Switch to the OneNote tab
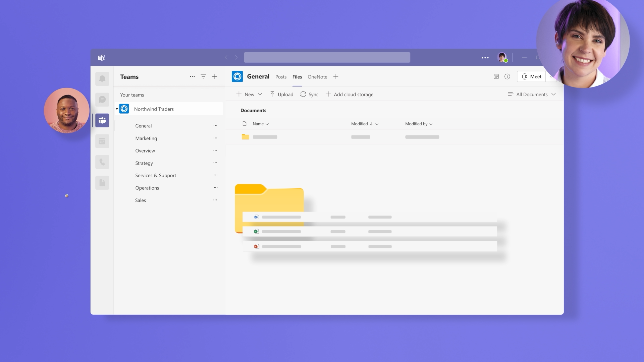This screenshot has width=644, height=362. (317, 77)
